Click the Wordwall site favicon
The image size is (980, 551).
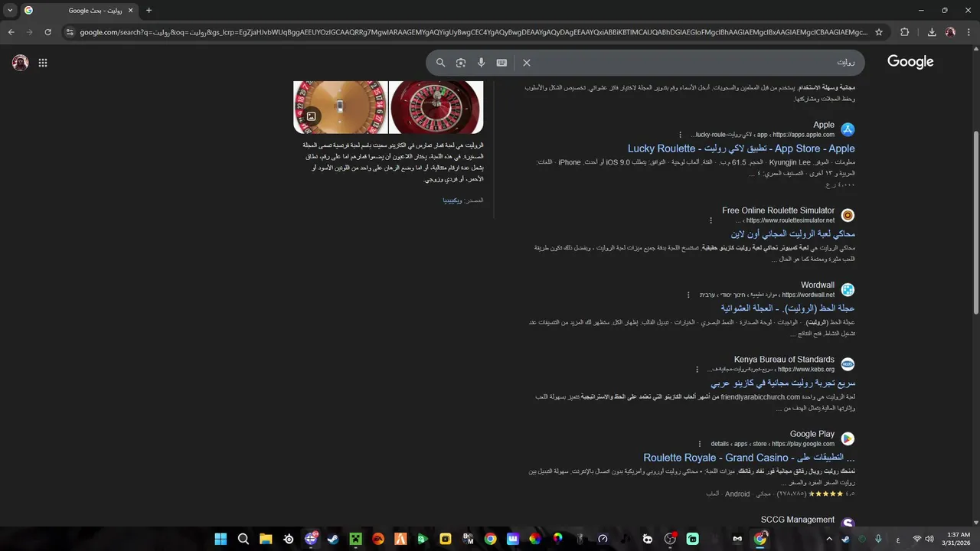click(848, 289)
